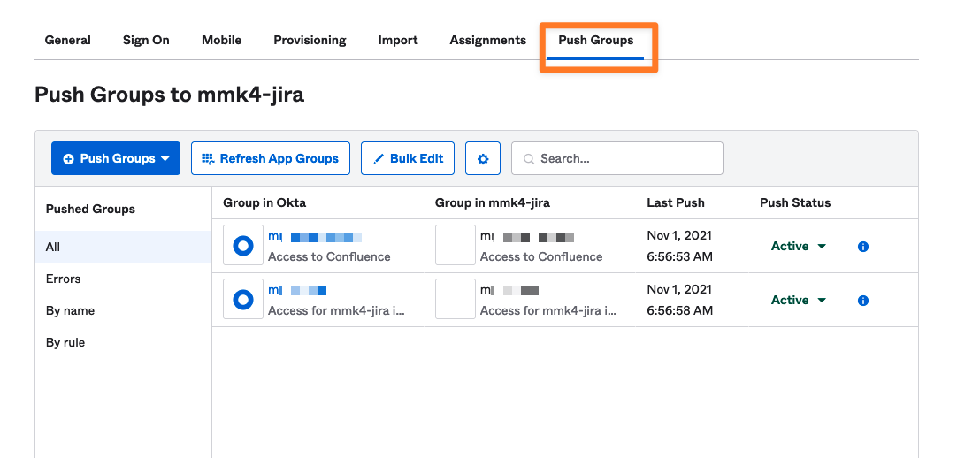Image resolution: width=980 pixels, height=458 pixels.
Task: Click the 6:56:53 AM last push time
Action: 679,256
